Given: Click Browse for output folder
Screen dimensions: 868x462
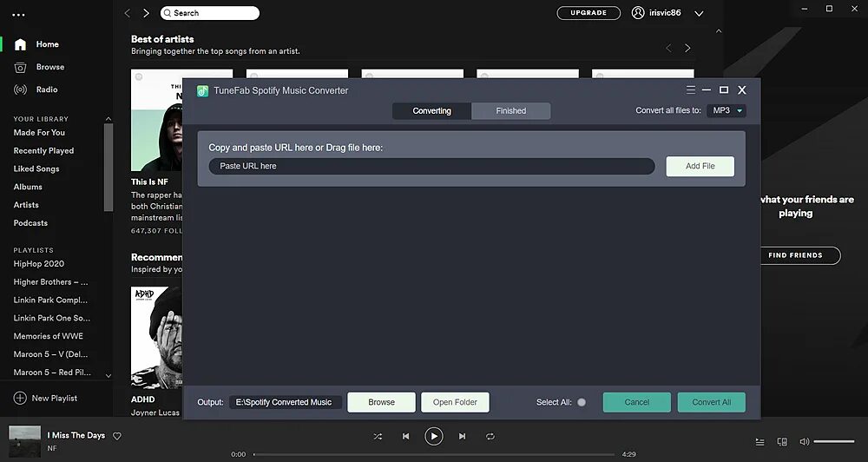Looking at the screenshot, I should click(x=381, y=402).
